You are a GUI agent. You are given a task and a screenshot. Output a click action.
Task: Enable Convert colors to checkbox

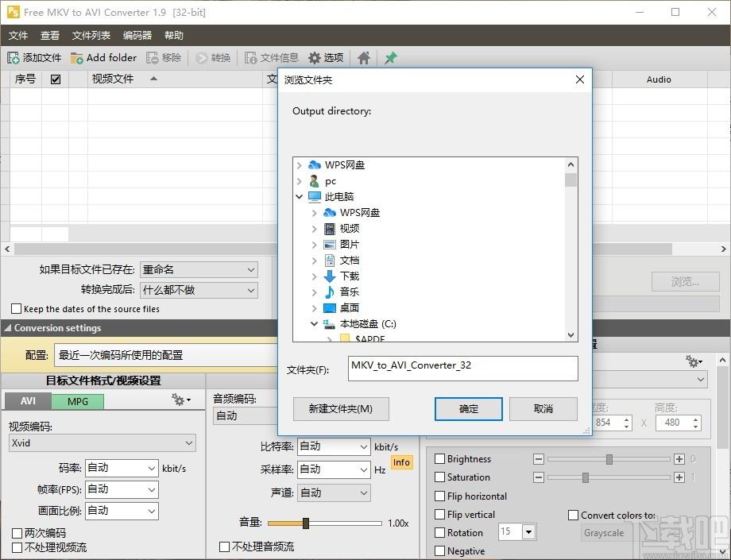pos(574,516)
